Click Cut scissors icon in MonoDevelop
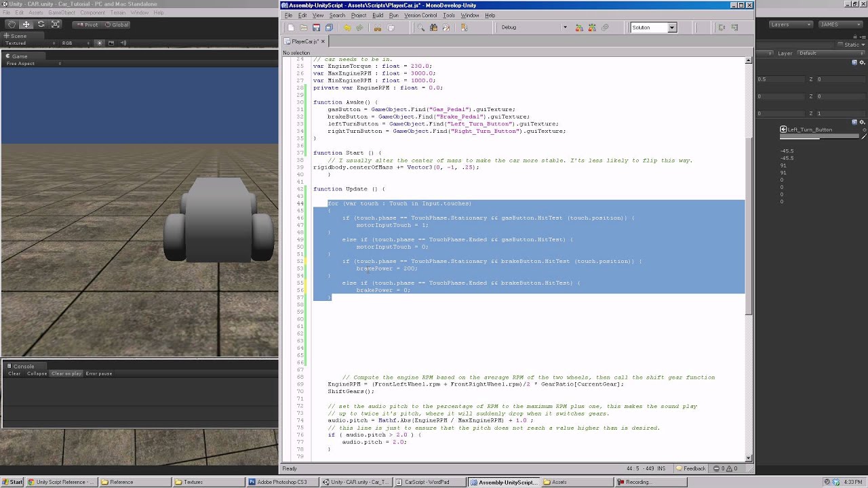 (x=378, y=28)
